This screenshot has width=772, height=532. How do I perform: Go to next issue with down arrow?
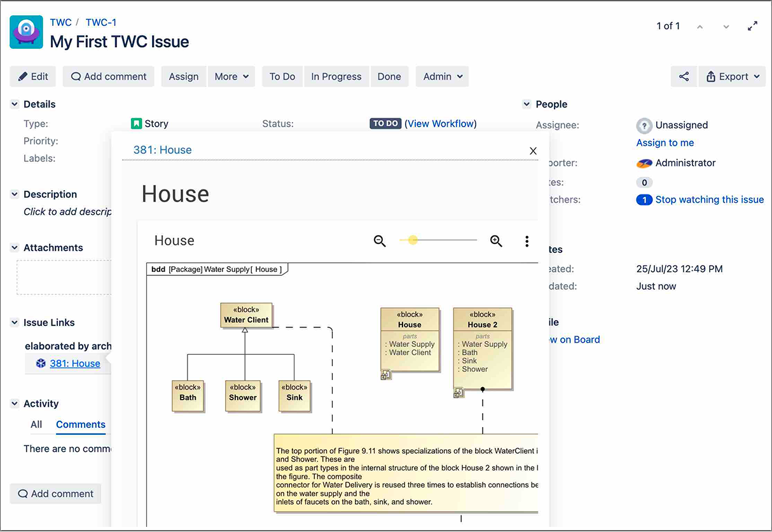[x=726, y=27]
